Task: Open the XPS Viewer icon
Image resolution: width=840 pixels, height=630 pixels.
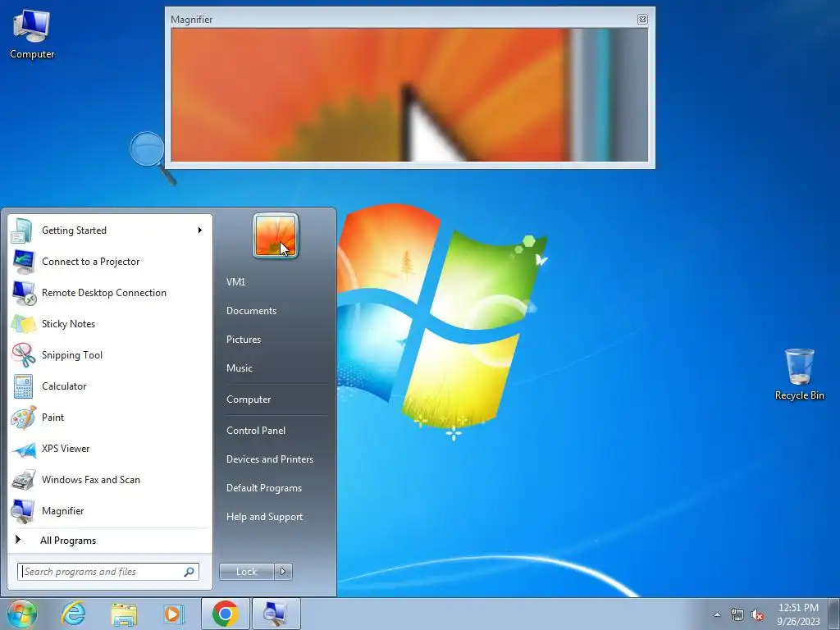Action: click(x=23, y=449)
